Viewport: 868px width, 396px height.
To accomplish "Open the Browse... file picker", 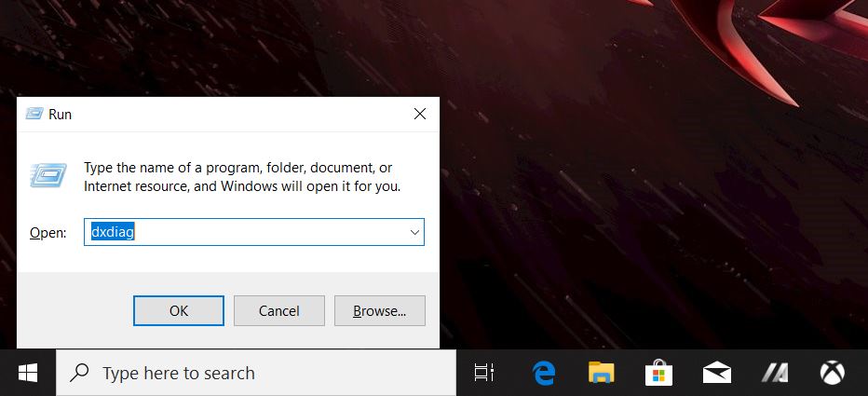I will point(380,310).
